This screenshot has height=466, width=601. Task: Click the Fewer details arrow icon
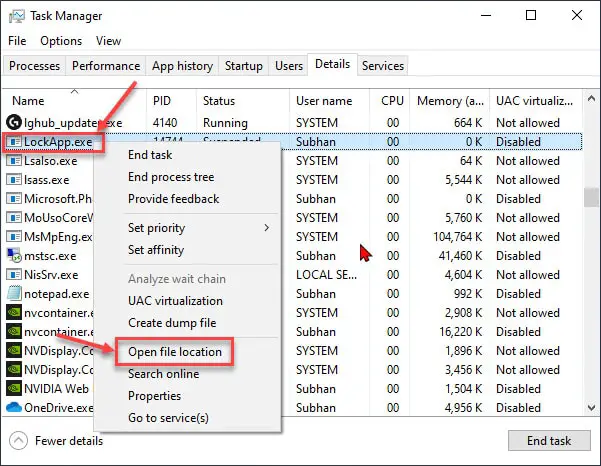click(x=18, y=441)
